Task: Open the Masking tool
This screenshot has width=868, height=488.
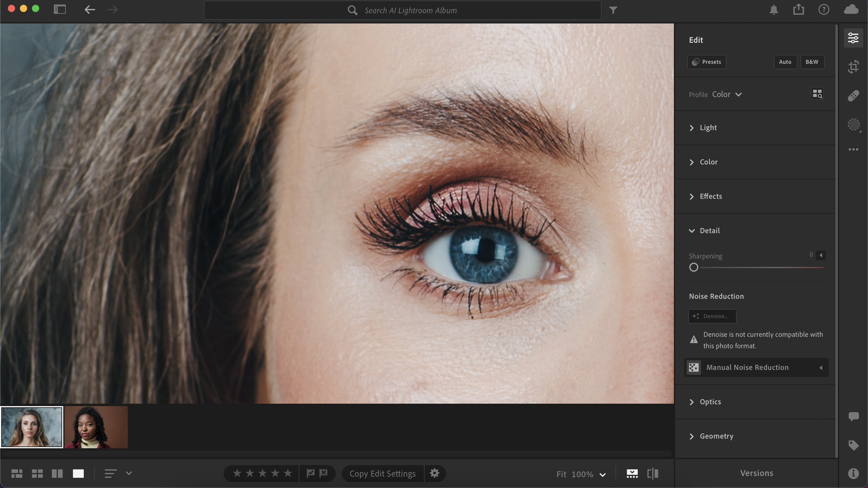Action: (853, 124)
